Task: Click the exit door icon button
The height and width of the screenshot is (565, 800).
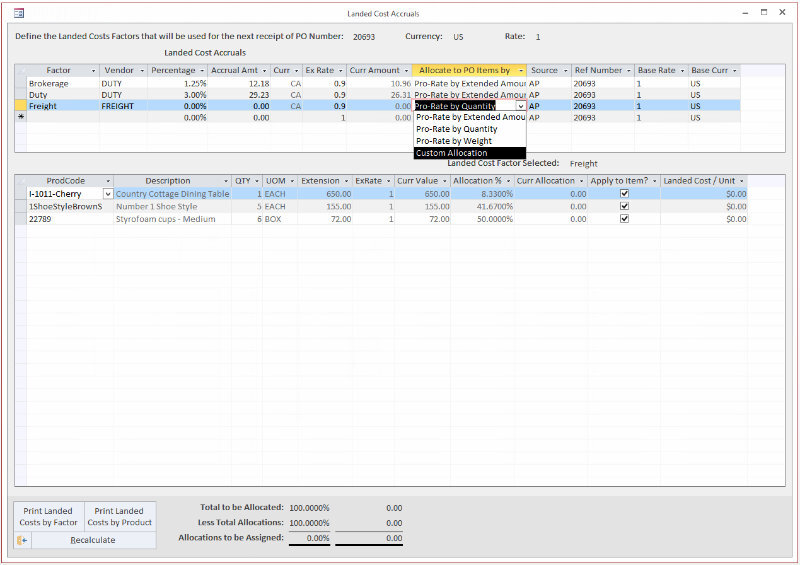Action: coord(23,540)
